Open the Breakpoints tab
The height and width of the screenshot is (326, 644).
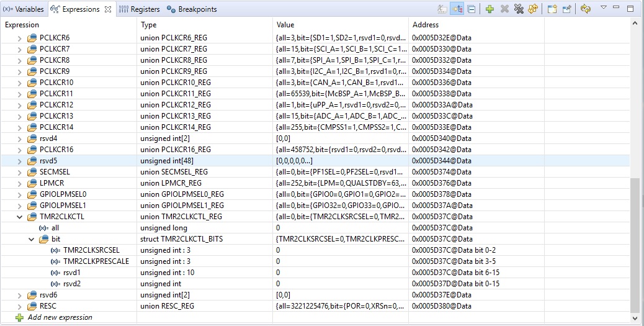click(x=192, y=9)
